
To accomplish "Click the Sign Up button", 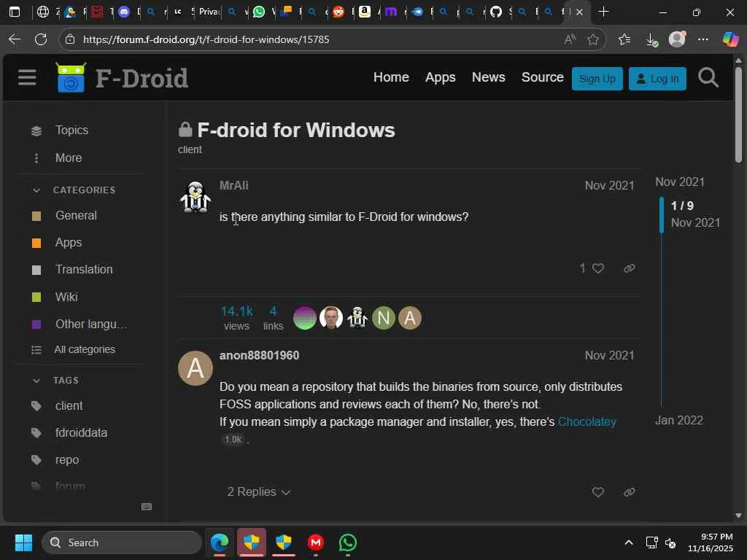I will [x=597, y=79].
